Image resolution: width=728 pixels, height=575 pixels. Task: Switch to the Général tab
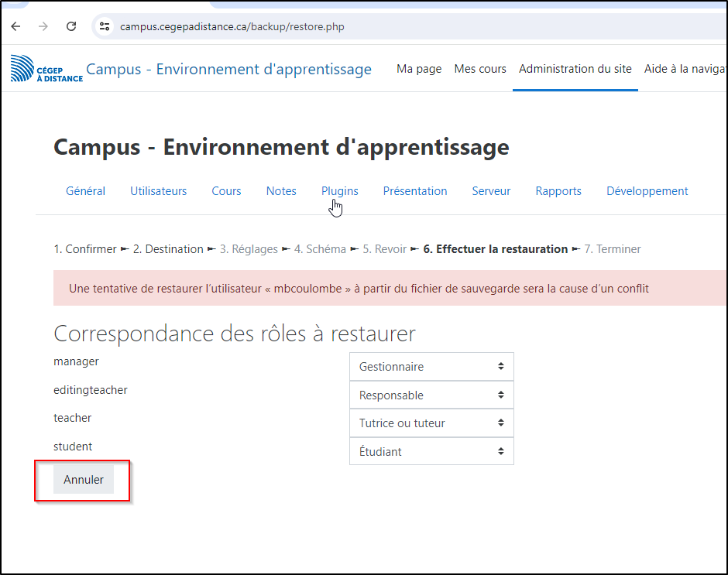(85, 191)
